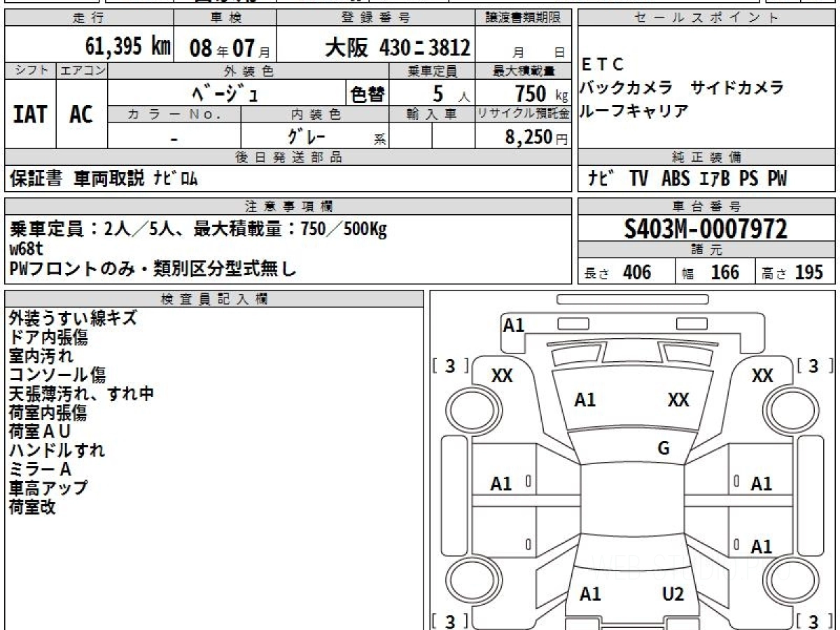840x630 pixels.
Task: Click registration number 大阪 430 3812
Action: tap(397, 47)
